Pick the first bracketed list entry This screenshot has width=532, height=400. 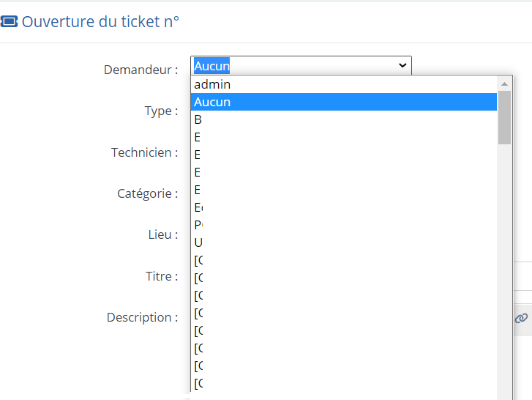(344, 260)
